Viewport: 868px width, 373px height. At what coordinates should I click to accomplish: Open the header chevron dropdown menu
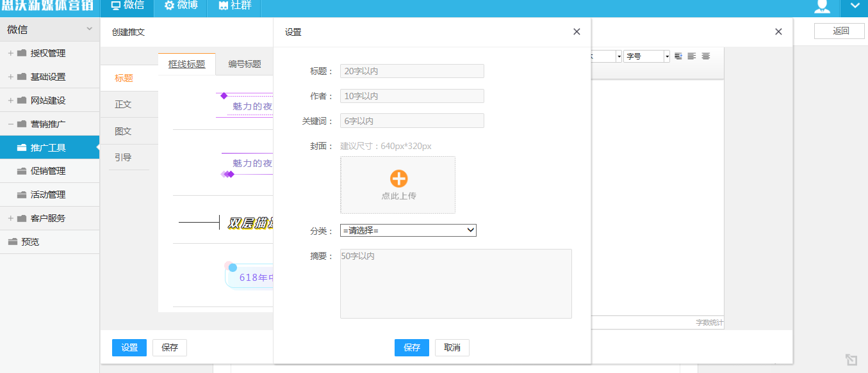[x=854, y=8]
